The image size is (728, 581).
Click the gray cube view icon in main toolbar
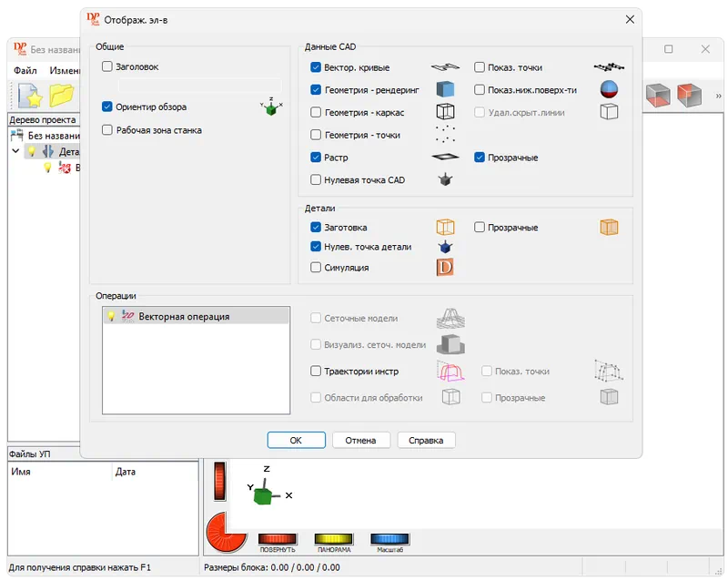click(x=658, y=96)
